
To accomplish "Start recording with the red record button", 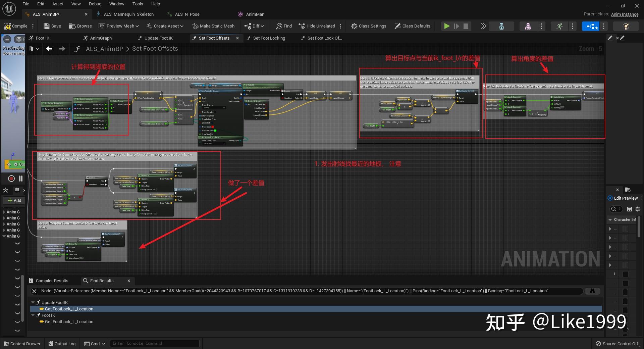I will 11,179.
